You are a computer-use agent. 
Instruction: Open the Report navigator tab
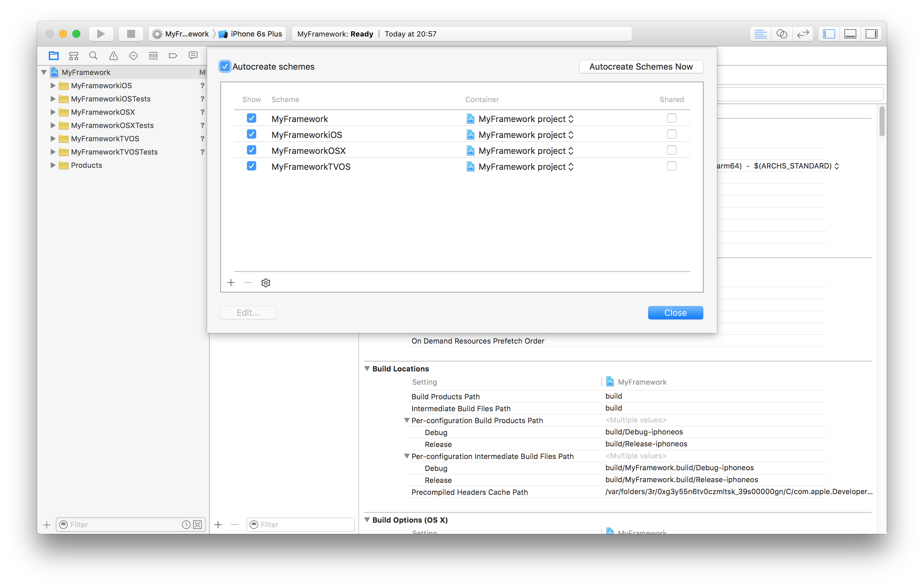[x=193, y=56]
